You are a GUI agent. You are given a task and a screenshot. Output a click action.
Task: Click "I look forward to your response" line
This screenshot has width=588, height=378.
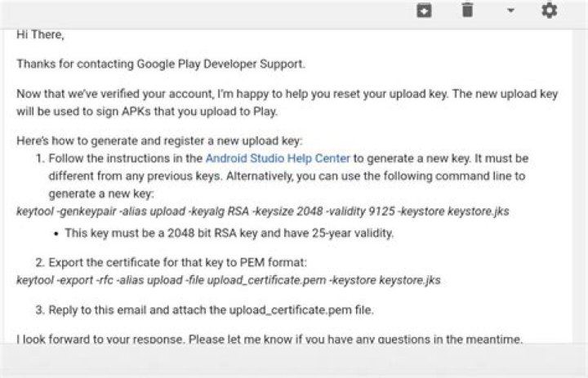[269, 339]
